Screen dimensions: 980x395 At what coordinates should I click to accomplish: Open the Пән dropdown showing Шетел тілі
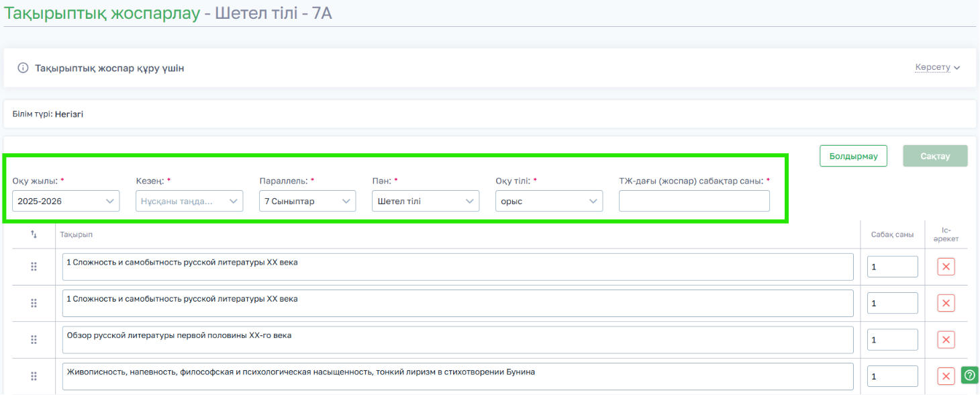click(x=426, y=201)
